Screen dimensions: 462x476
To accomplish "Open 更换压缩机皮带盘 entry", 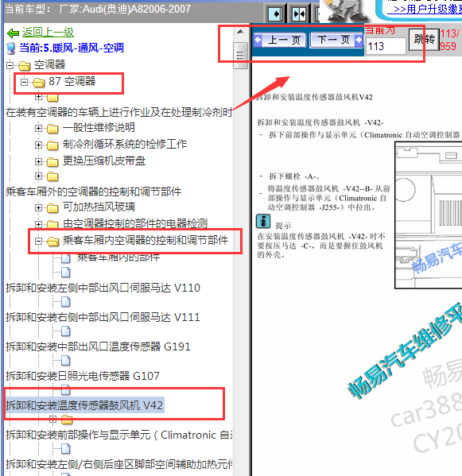I will point(104,161).
